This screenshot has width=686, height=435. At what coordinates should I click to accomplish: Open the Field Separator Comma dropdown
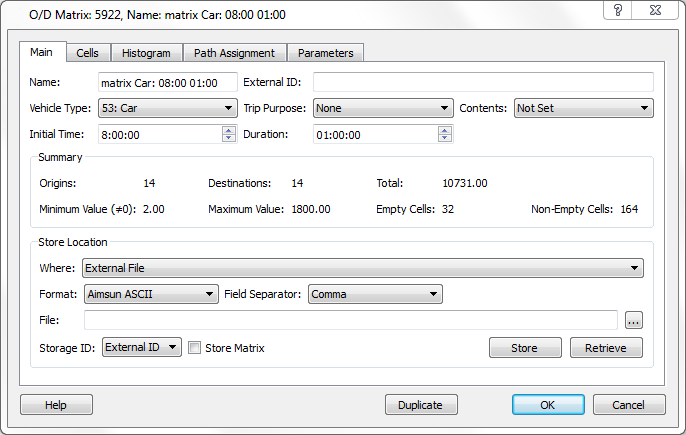point(375,294)
